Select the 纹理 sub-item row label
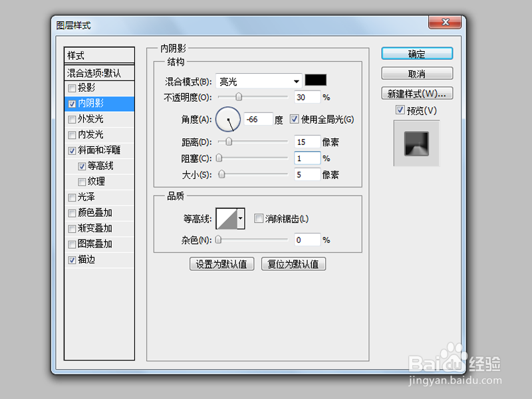Screen dimensions: 532x399 96,182
